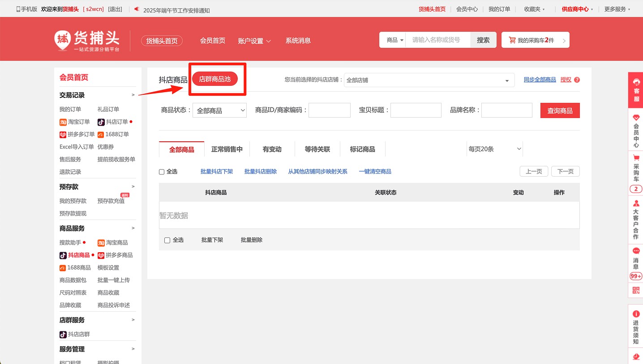Click the 同步全部商品 link

(540, 80)
